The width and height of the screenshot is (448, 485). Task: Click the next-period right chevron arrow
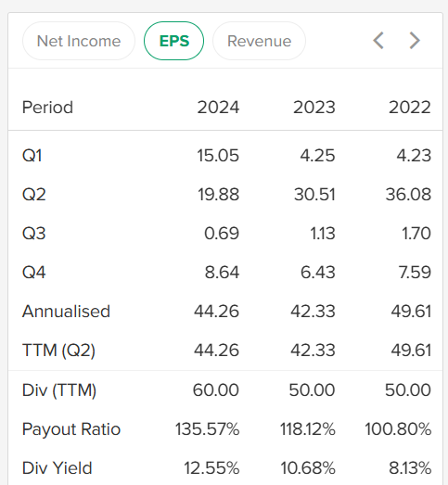pyautogui.click(x=415, y=41)
